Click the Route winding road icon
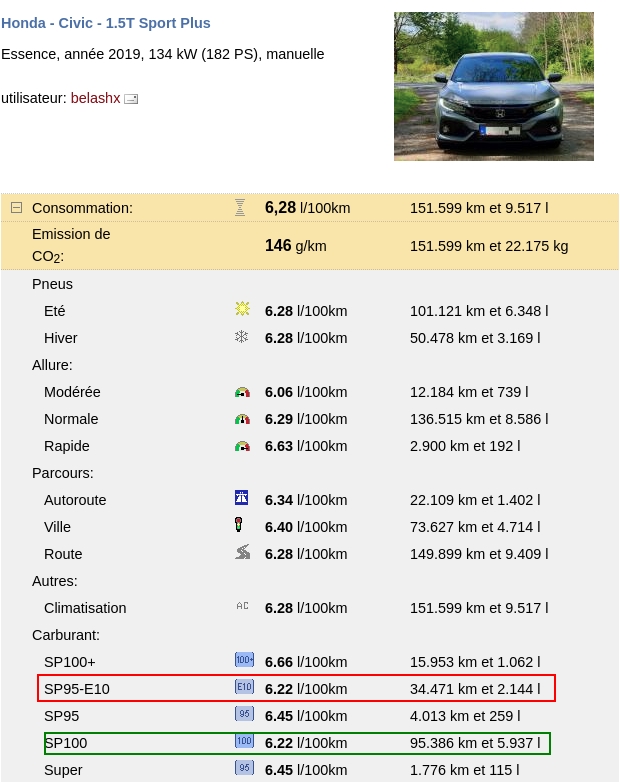 coord(242,552)
